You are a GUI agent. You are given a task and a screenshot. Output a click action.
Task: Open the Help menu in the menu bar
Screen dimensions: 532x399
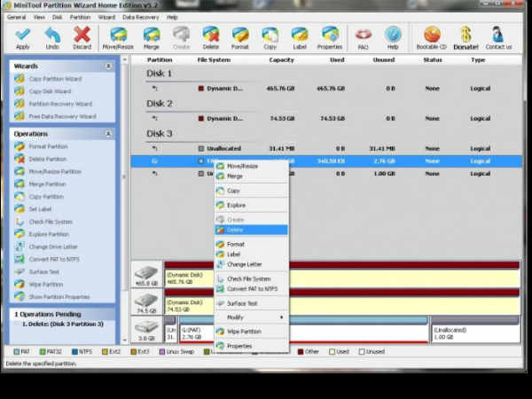tap(172, 18)
